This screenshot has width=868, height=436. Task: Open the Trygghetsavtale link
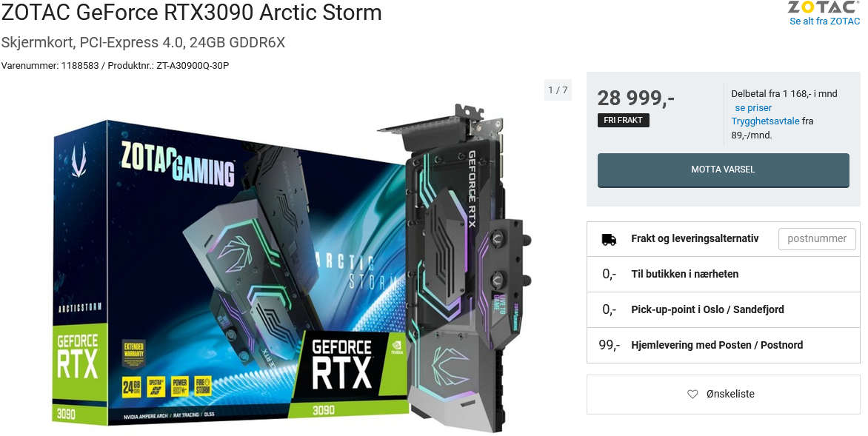pos(765,121)
